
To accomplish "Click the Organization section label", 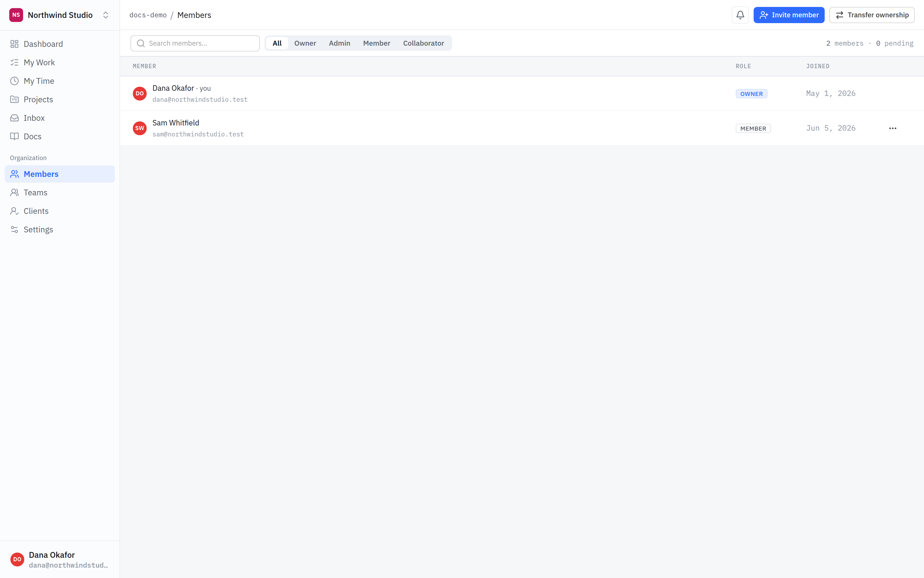I will click(x=28, y=158).
